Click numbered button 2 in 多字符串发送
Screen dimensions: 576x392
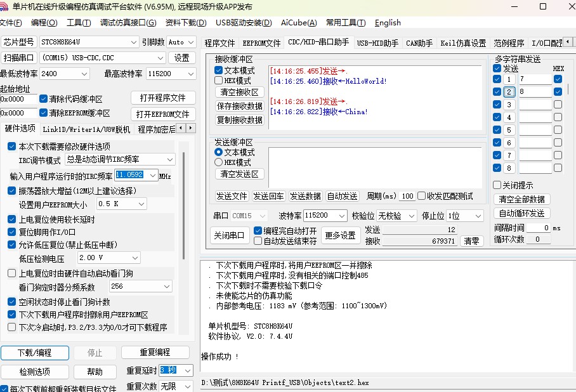point(509,92)
